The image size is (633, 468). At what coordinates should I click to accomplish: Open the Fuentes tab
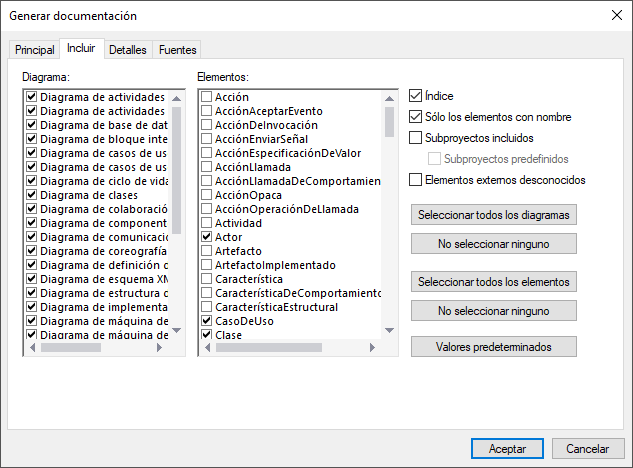click(x=177, y=49)
